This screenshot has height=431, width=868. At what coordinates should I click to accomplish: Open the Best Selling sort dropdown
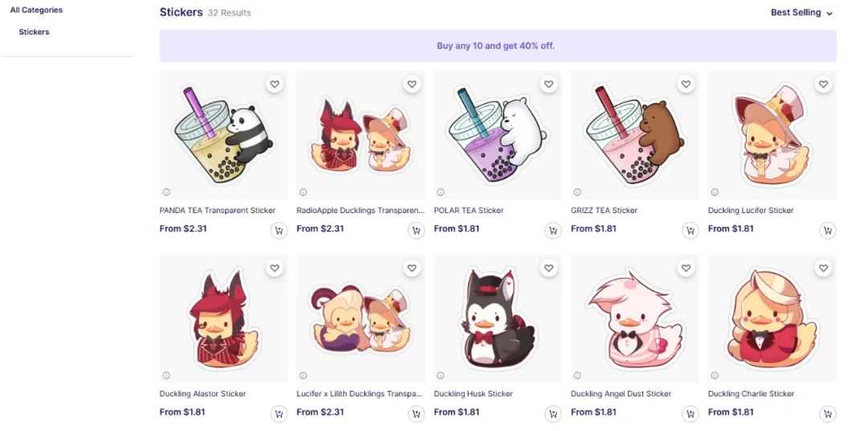click(801, 13)
